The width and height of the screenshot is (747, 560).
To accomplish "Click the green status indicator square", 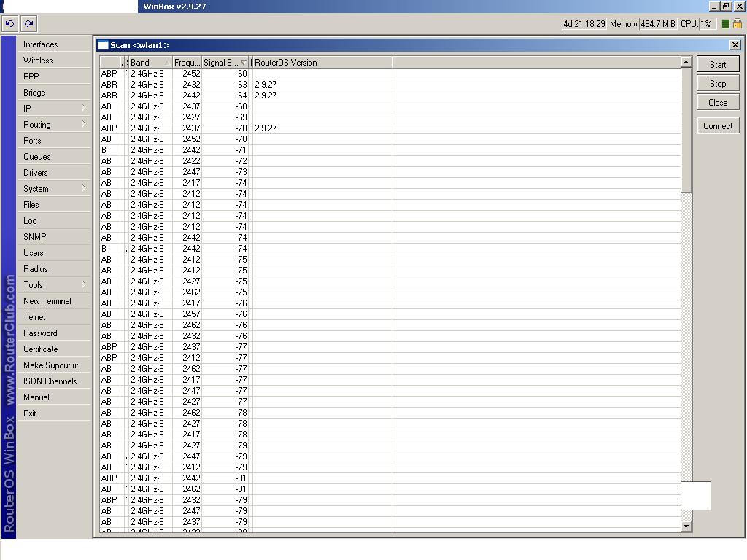I will [726, 24].
